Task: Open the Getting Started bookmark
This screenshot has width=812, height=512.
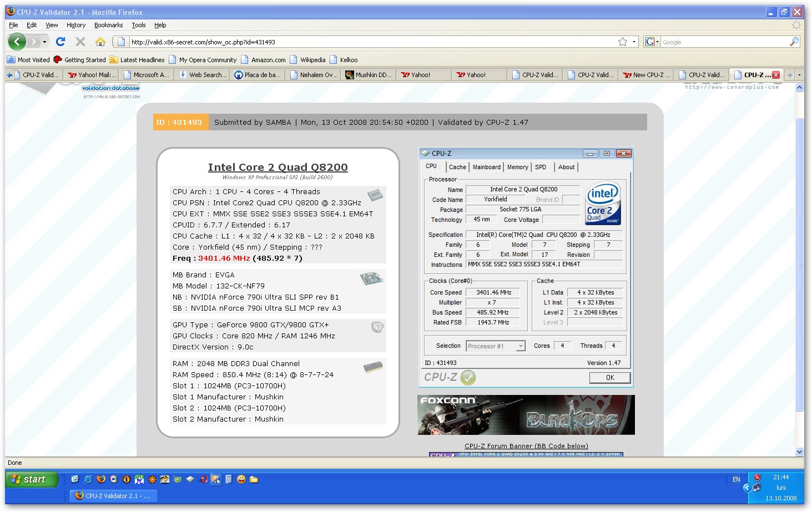Action: [79, 60]
